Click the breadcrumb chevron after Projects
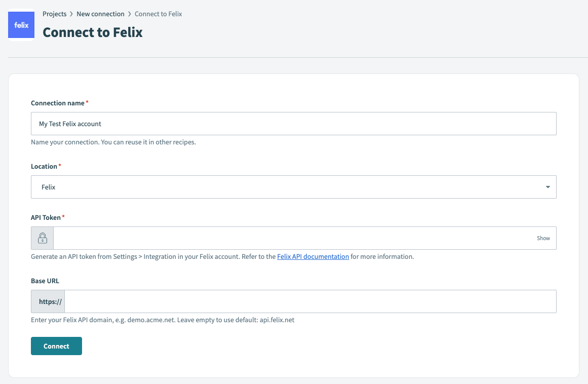This screenshot has height=384, width=588. tap(71, 14)
